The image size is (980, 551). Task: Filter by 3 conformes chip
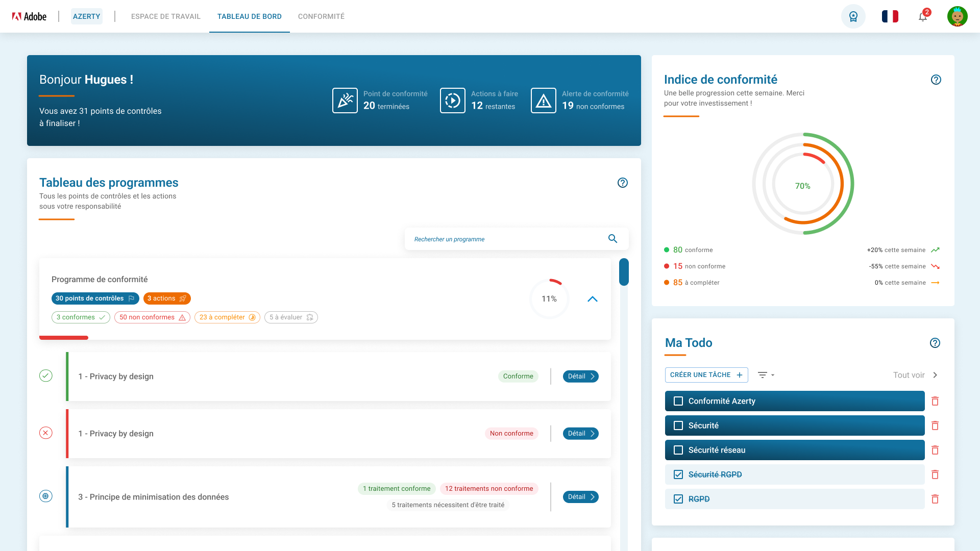[81, 317]
